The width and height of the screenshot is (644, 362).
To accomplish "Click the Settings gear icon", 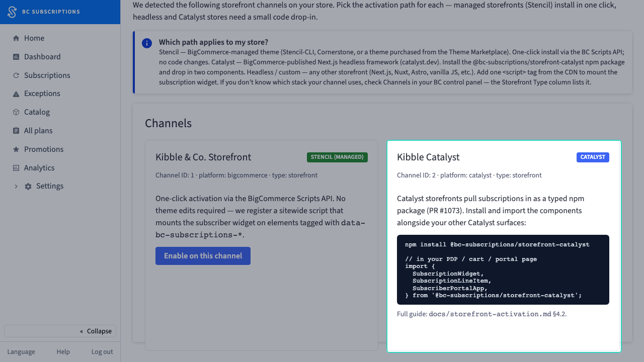I will [28, 186].
